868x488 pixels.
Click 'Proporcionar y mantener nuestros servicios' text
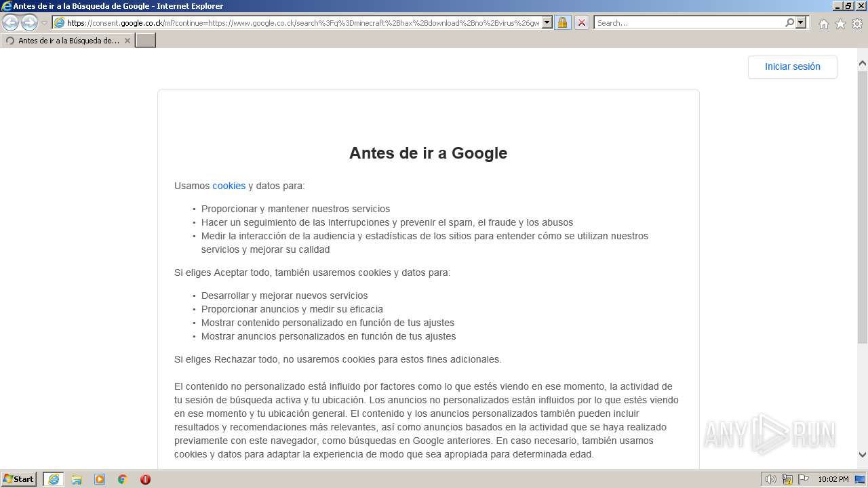(296, 209)
